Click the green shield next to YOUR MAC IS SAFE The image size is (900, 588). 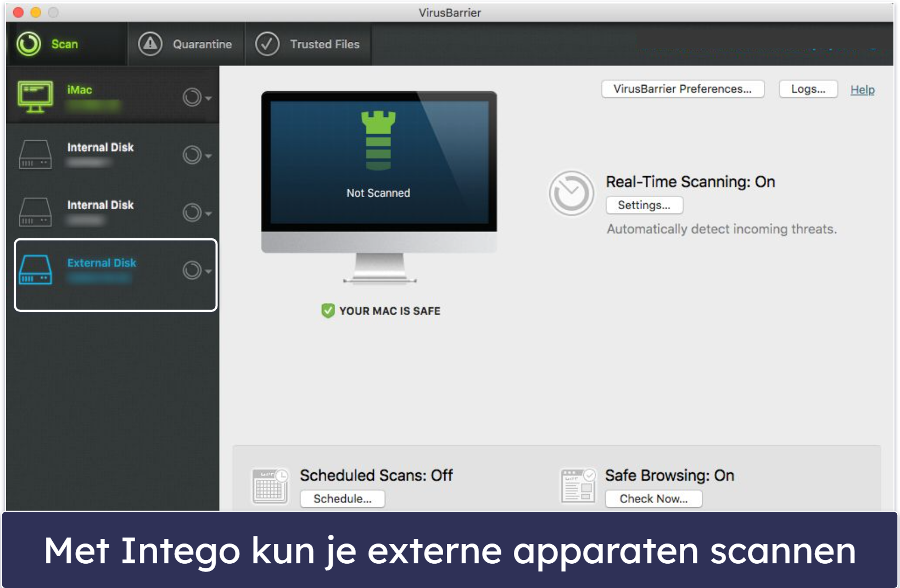tap(328, 311)
